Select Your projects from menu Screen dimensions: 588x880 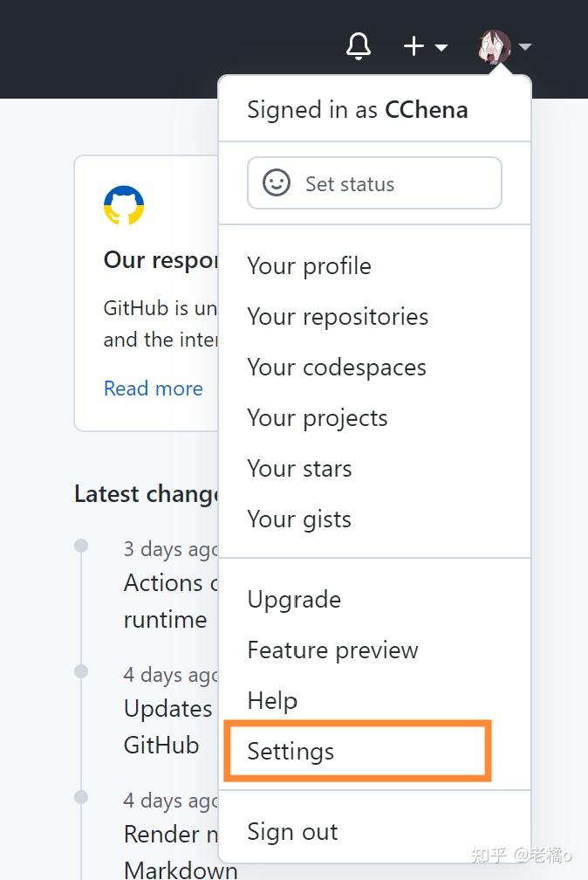(x=318, y=418)
